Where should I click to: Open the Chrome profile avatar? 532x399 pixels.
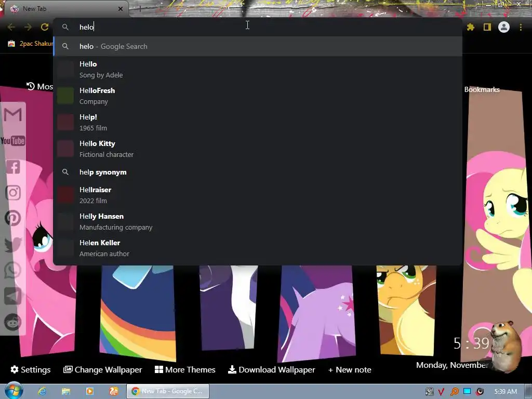coord(504,27)
